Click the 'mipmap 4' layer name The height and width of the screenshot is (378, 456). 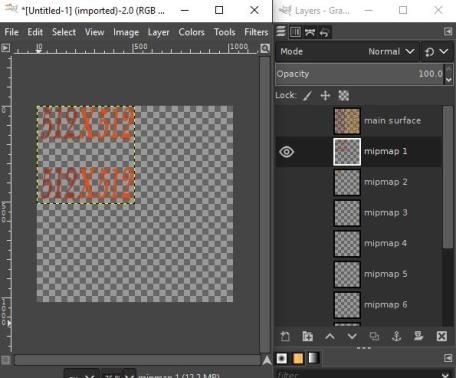386,243
